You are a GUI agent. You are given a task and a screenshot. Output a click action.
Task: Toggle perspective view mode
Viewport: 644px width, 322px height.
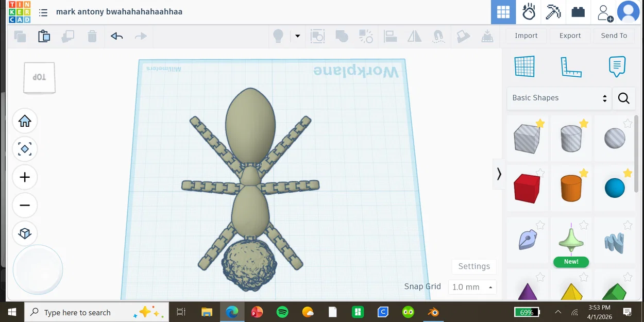click(25, 233)
